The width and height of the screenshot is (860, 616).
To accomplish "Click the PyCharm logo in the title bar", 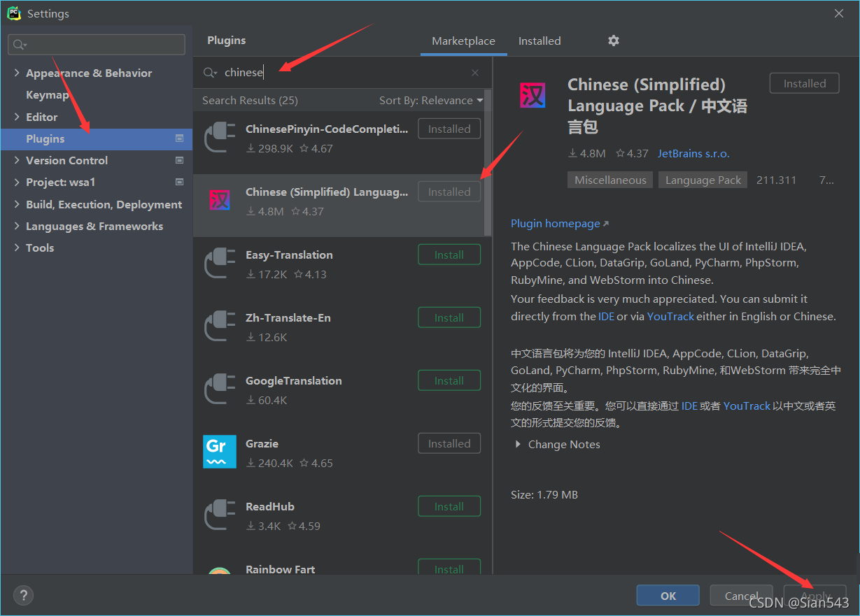I will (x=14, y=13).
